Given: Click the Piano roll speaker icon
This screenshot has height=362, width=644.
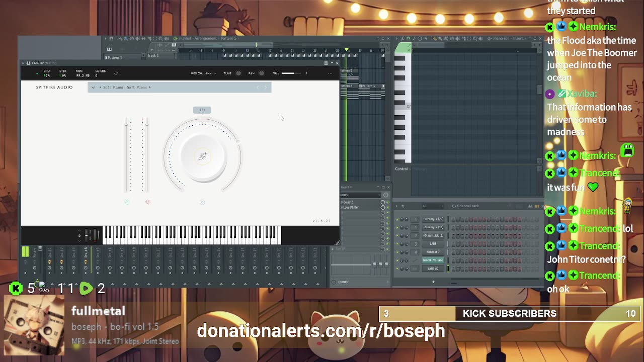Looking at the screenshot, I should pos(489,38).
